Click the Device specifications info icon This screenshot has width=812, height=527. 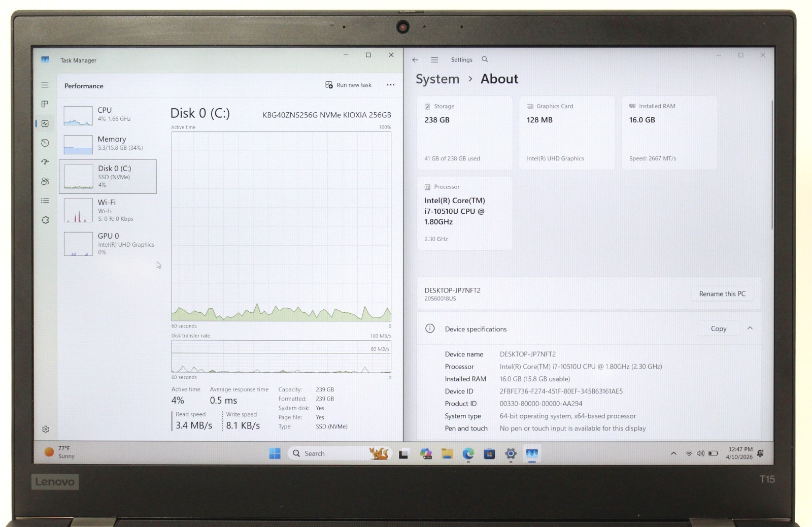coord(430,328)
